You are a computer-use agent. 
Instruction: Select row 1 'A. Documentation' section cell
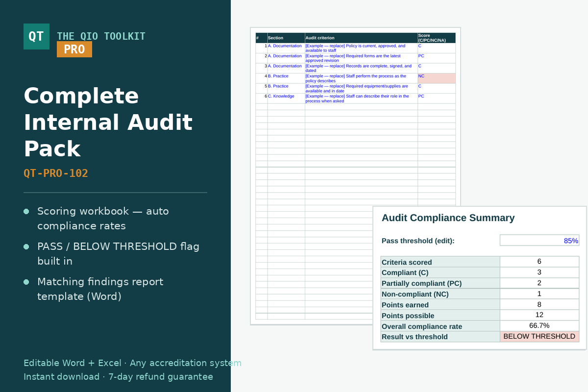click(x=286, y=48)
